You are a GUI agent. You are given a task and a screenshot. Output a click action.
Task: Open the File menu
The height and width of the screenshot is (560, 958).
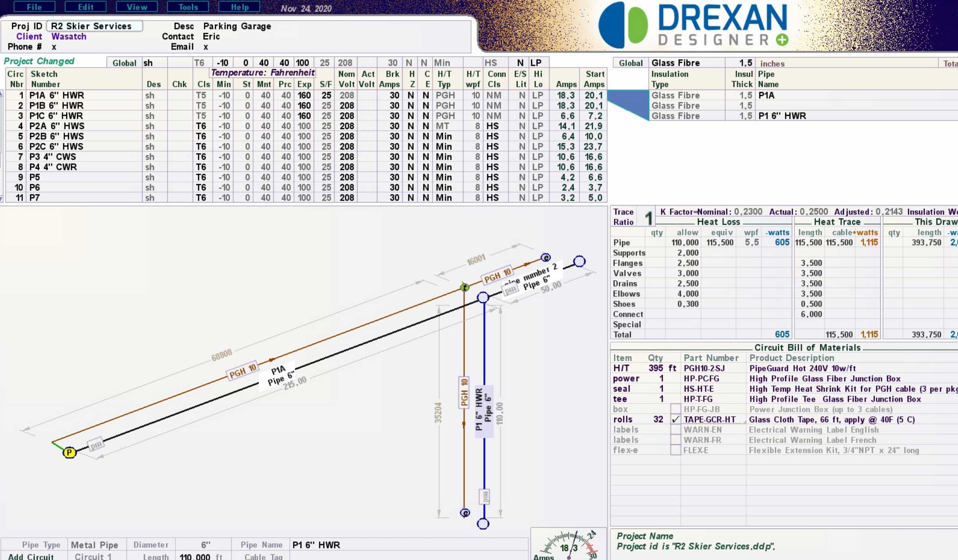tap(34, 7)
